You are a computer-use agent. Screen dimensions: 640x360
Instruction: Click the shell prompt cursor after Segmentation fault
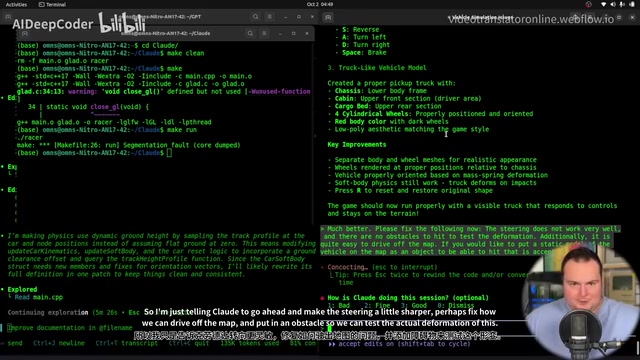169,153
